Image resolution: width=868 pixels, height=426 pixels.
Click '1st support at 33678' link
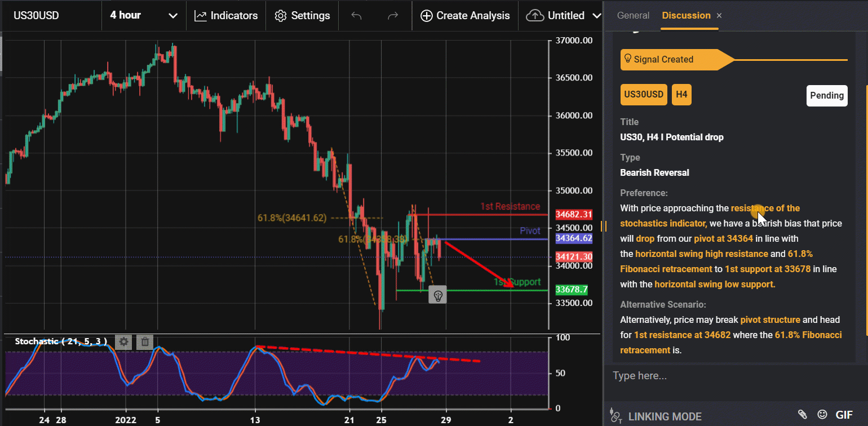(768, 269)
